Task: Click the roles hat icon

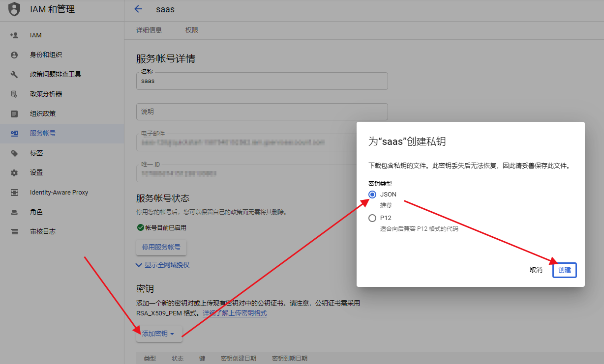Action: tap(14, 212)
